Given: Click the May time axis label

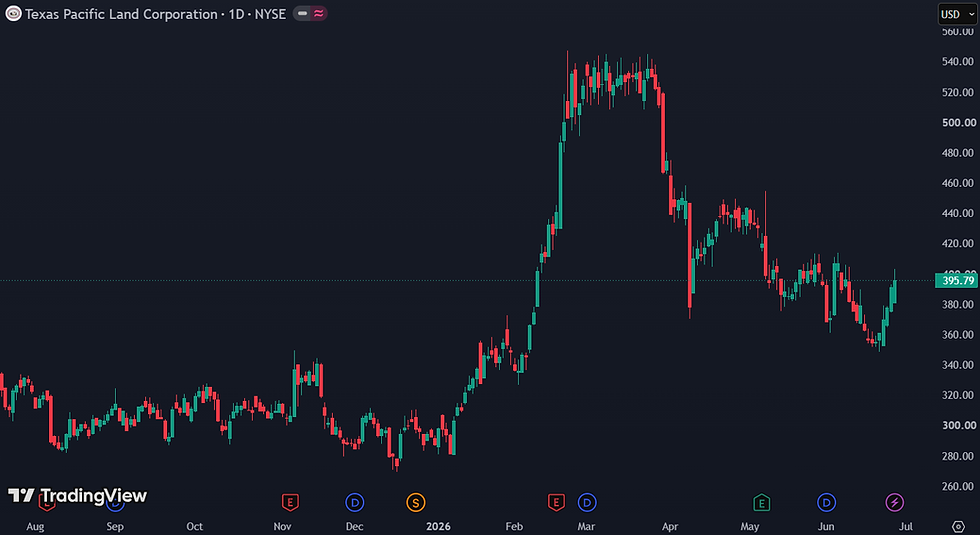Looking at the screenshot, I should pyautogui.click(x=750, y=527).
